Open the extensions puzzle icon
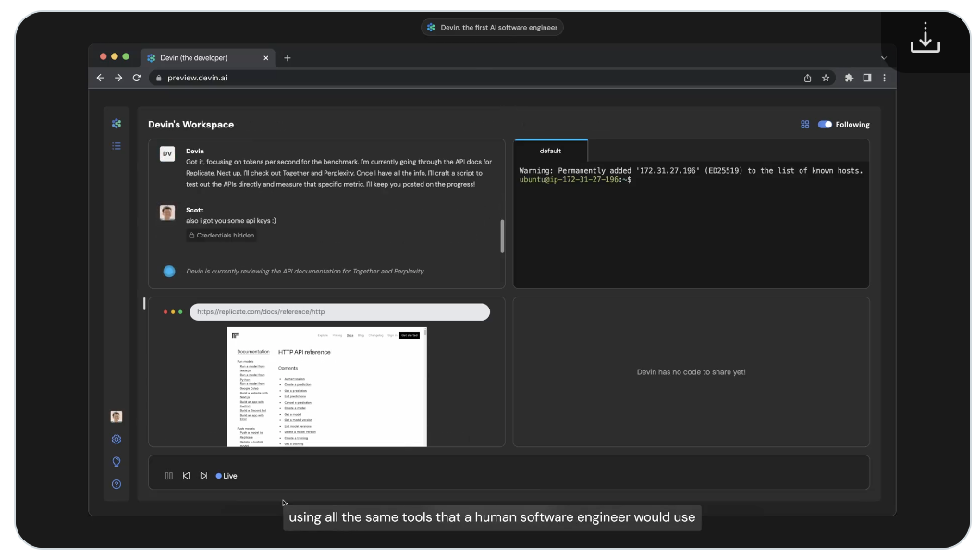 (x=849, y=79)
